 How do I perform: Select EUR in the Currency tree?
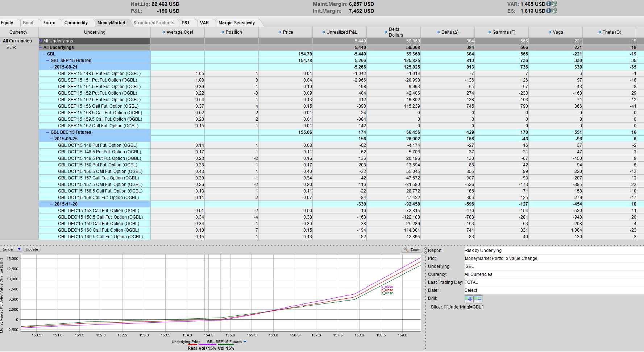click(x=11, y=47)
